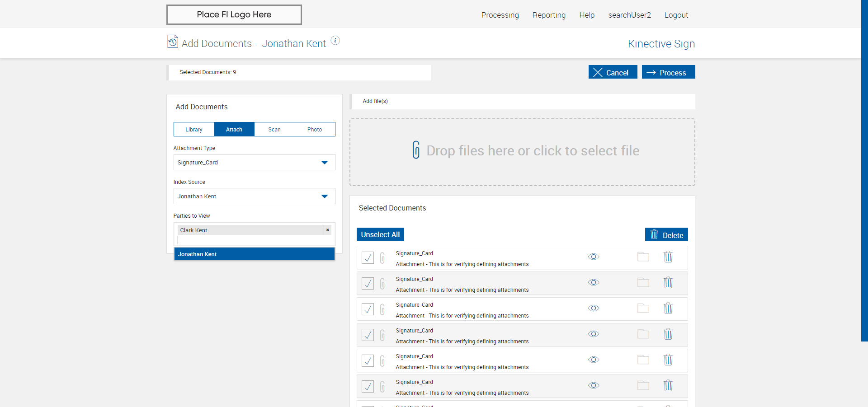View the fourth Signature_Card via the eye icon
The image size is (868, 407).
[593, 334]
